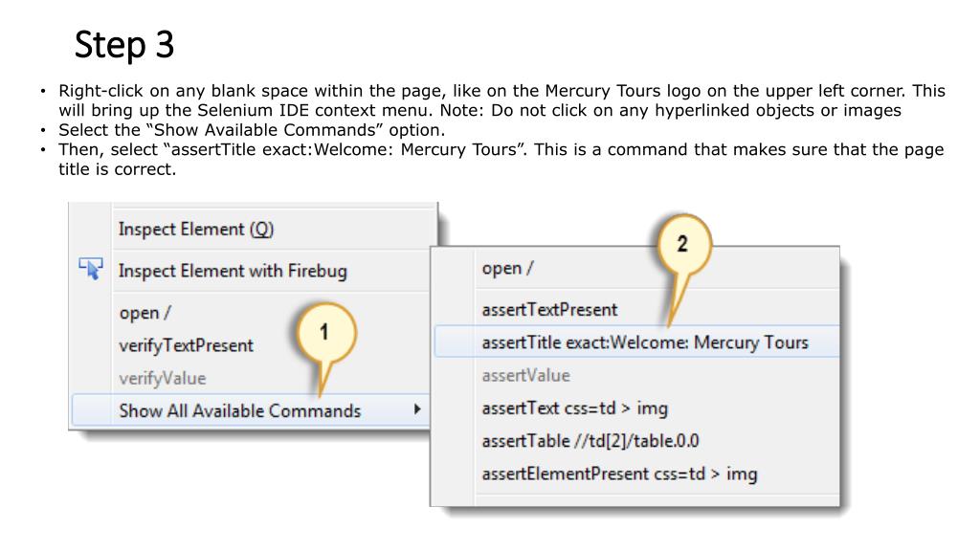The image size is (980, 551).
Task: Click the greyed-out verifyValue entry
Action: click(x=163, y=379)
